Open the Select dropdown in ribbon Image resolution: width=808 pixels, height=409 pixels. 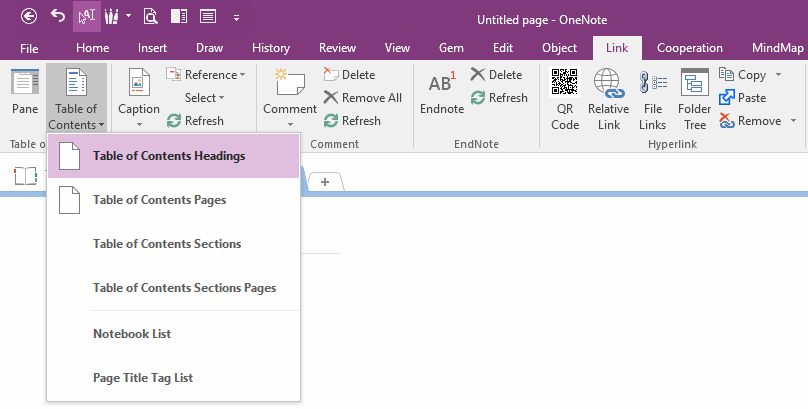[205, 97]
